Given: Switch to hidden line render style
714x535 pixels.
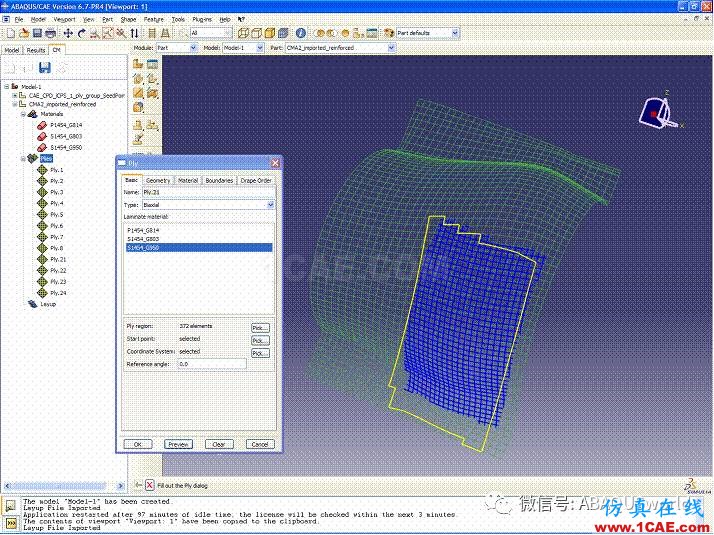Looking at the screenshot, I should coord(257,33).
